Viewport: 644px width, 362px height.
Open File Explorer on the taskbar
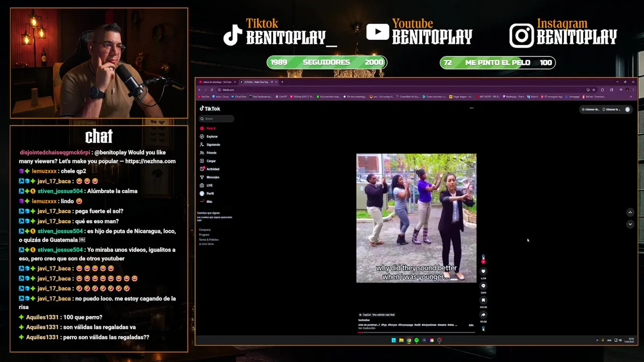click(401, 340)
